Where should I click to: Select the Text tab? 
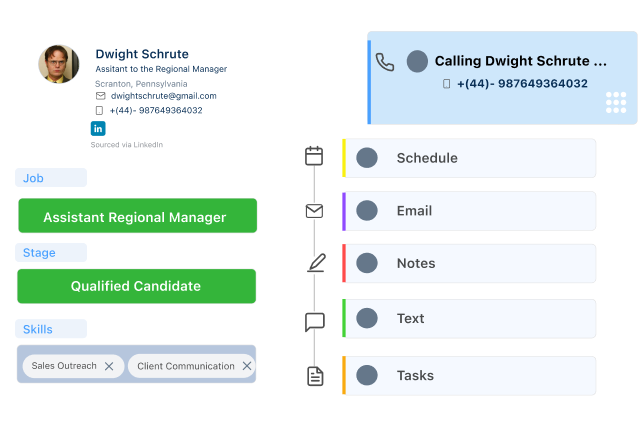[469, 319]
